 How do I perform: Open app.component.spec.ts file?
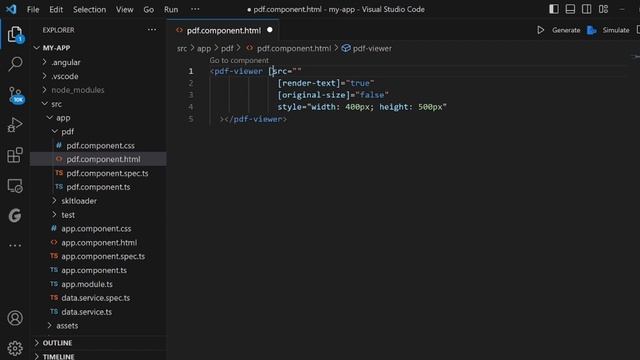coord(103,256)
